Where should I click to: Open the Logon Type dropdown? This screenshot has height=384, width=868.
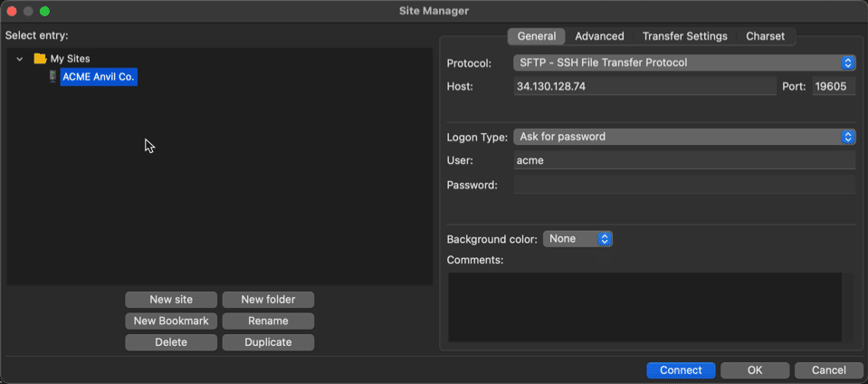coord(684,137)
